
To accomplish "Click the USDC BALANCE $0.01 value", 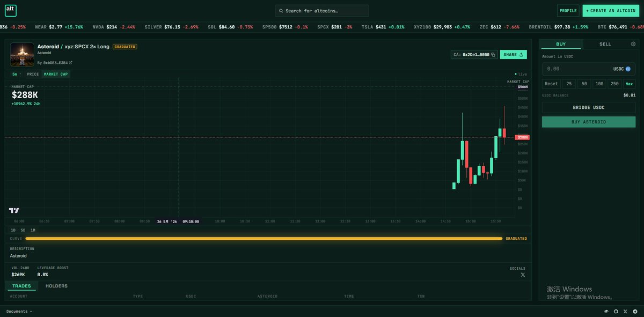I will point(629,95).
